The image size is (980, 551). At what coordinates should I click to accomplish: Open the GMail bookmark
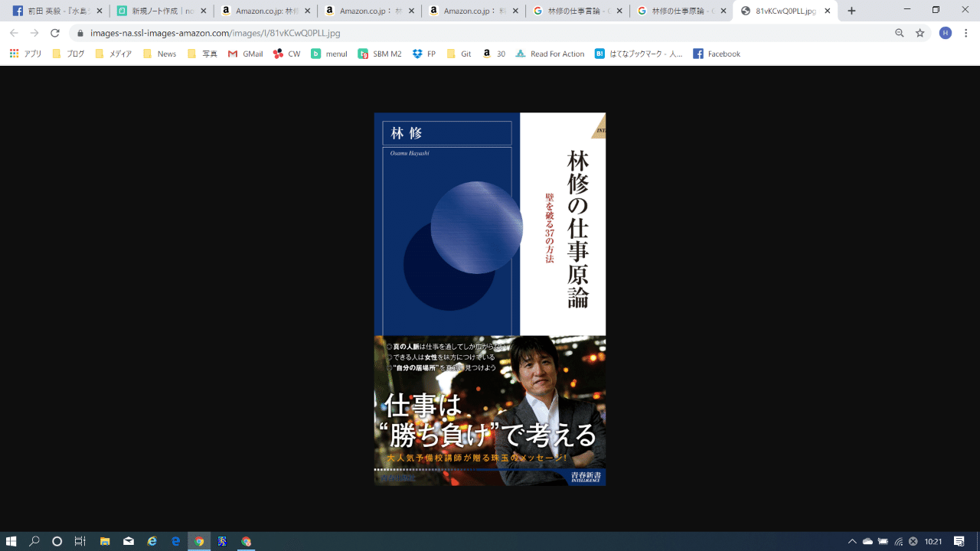pyautogui.click(x=245, y=54)
